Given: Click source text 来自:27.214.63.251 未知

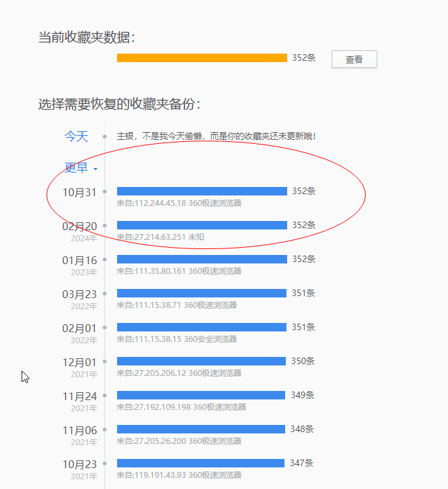Looking at the screenshot, I should pos(160,237).
